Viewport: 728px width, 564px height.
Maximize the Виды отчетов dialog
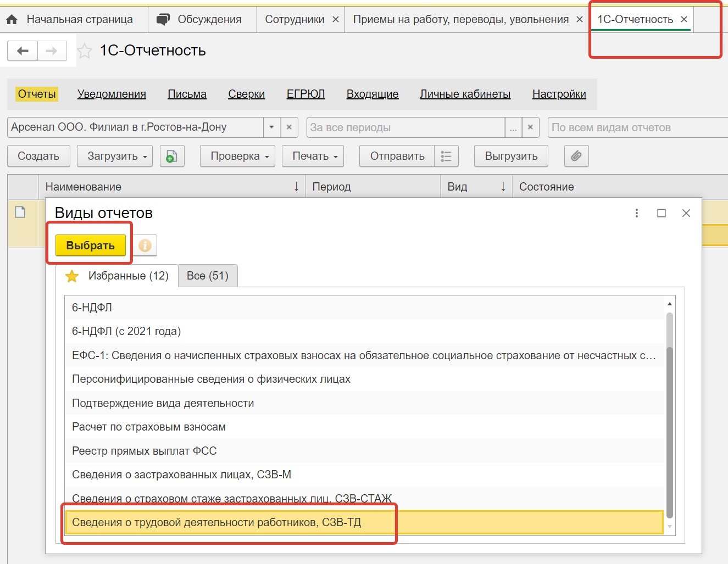662,213
